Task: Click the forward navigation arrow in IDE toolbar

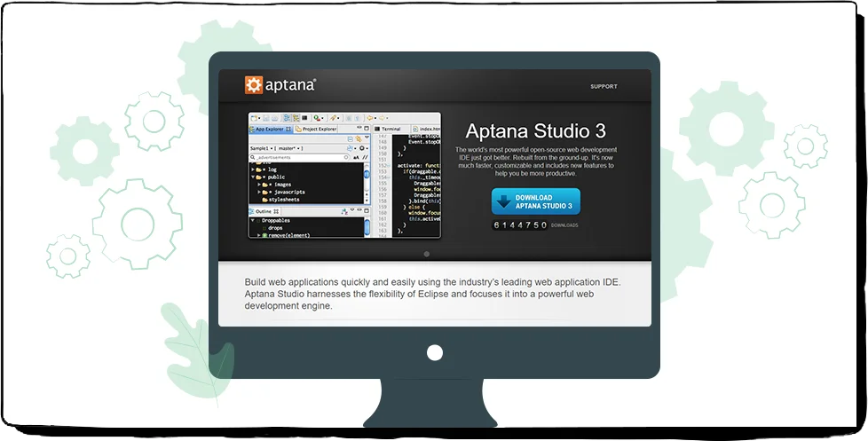Action: pos(383,118)
